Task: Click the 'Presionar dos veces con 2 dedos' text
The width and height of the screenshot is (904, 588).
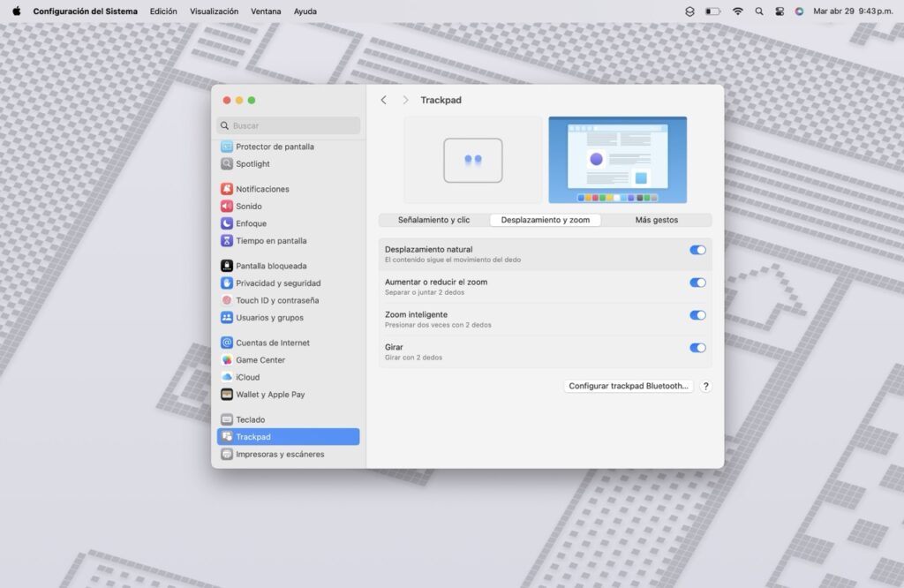Action: coord(438,325)
